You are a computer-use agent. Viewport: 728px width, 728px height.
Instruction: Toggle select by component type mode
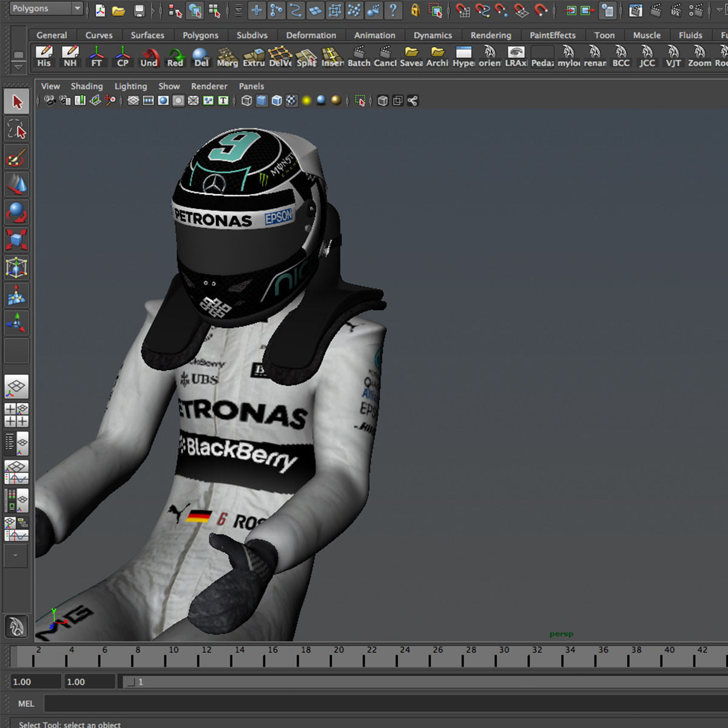pos(214,10)
